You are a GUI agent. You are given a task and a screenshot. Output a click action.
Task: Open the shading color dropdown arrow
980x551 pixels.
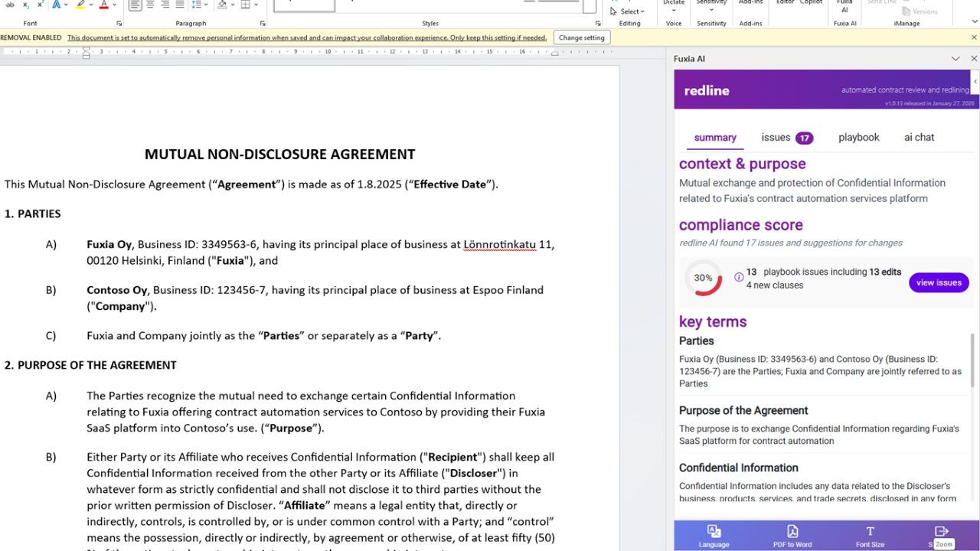[x=232, y=5]
